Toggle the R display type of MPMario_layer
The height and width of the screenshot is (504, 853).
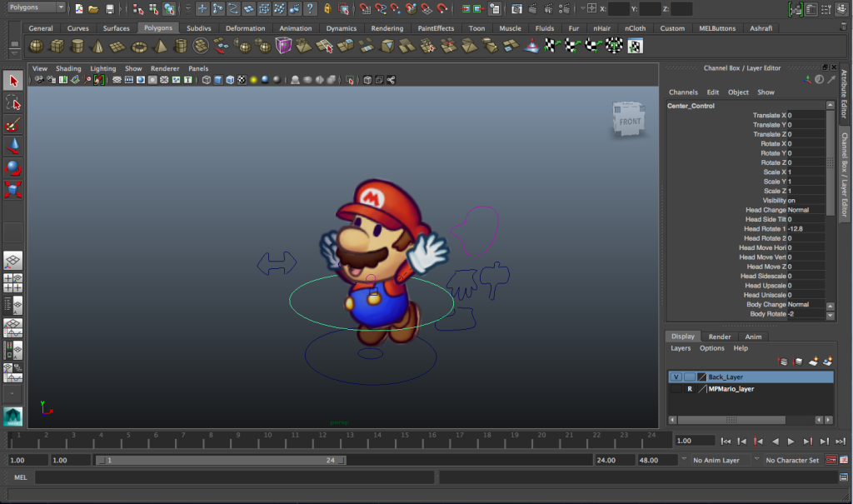(x=689, y=389)
